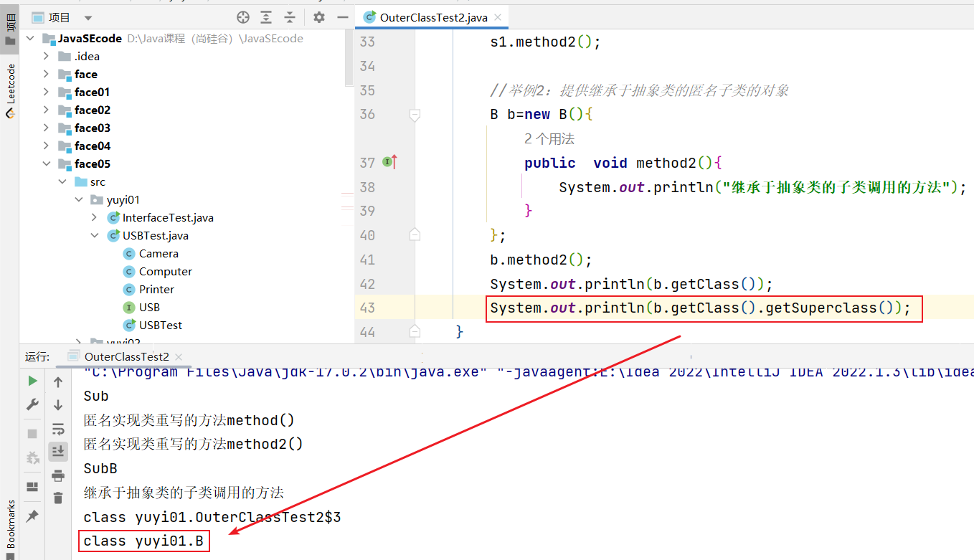Viewport: 974px width, 560px height.
Task: Click fold marker at line 44
Action: click(414, 331)
